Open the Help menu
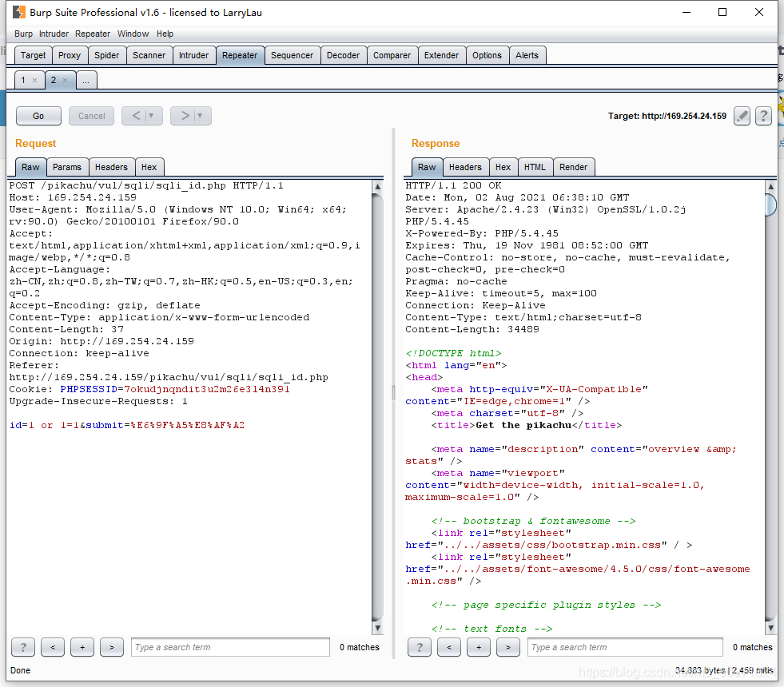 coord(165,34)
